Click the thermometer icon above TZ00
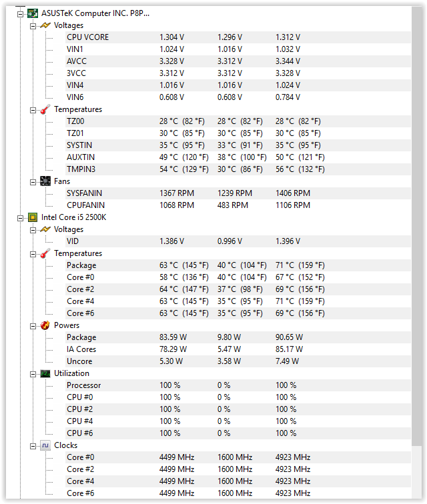Image resolution: width=427 pixels, height=504 pixels. pyautogui.click(x=45, y=109)
